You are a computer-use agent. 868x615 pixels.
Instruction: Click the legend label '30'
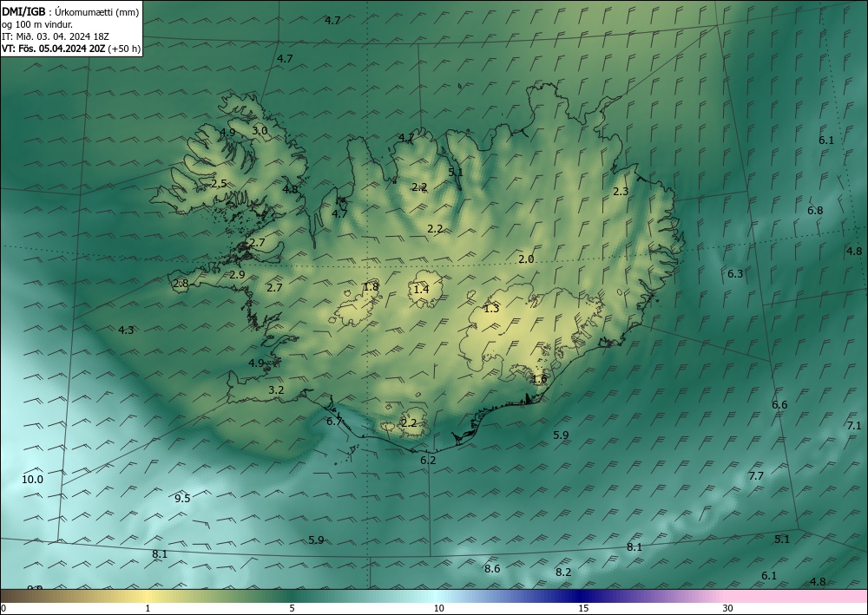(728, 609)
